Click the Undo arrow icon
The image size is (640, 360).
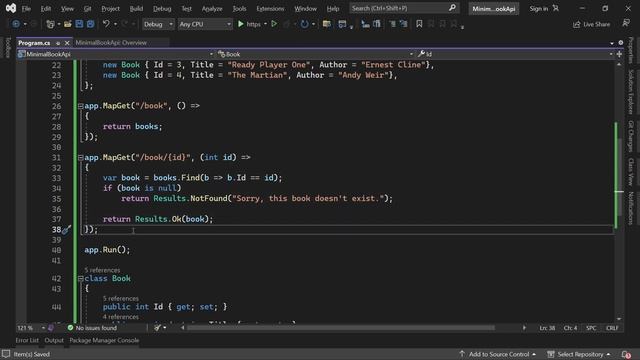[106, 24]
